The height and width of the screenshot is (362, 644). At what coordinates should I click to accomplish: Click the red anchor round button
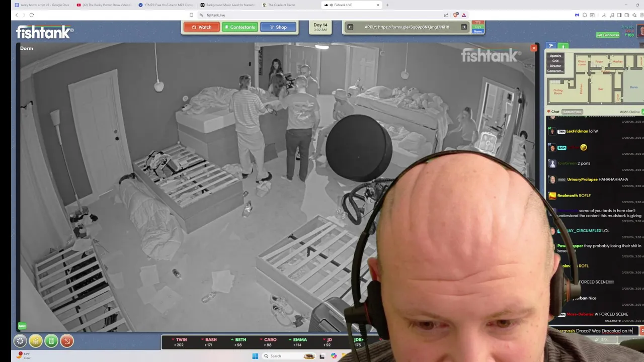[x=67, y=341]
